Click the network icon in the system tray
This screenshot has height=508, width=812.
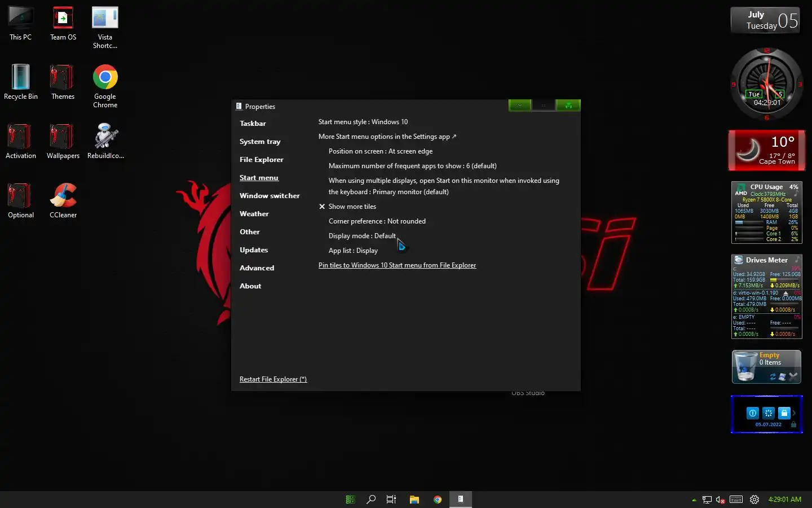tap(707, 500)
